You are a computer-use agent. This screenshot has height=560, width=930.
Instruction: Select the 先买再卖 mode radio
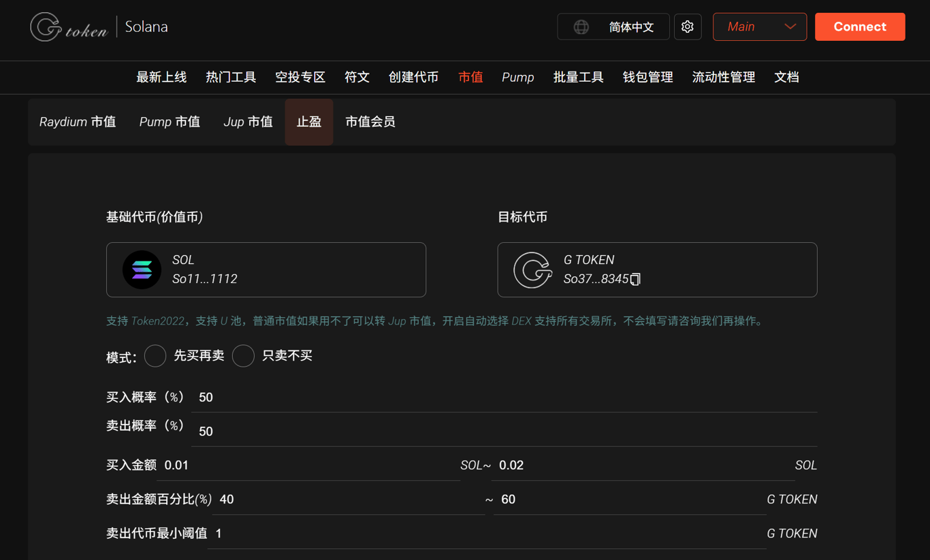(155, 356)
